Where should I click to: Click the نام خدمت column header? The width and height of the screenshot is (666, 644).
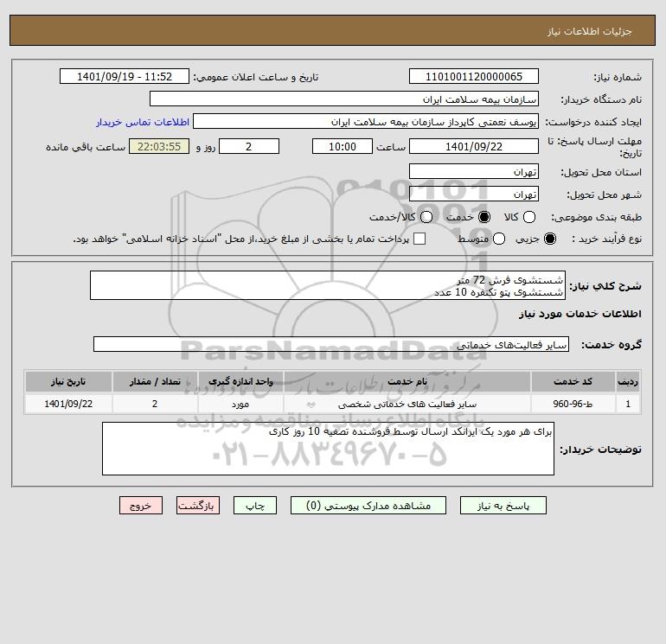point(407,381)
